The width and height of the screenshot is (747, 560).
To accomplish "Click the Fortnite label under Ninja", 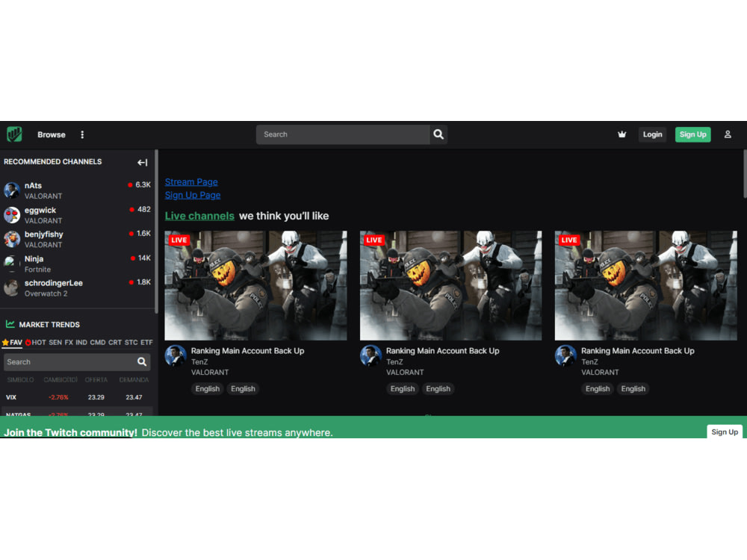I will (x=37, y=270).
